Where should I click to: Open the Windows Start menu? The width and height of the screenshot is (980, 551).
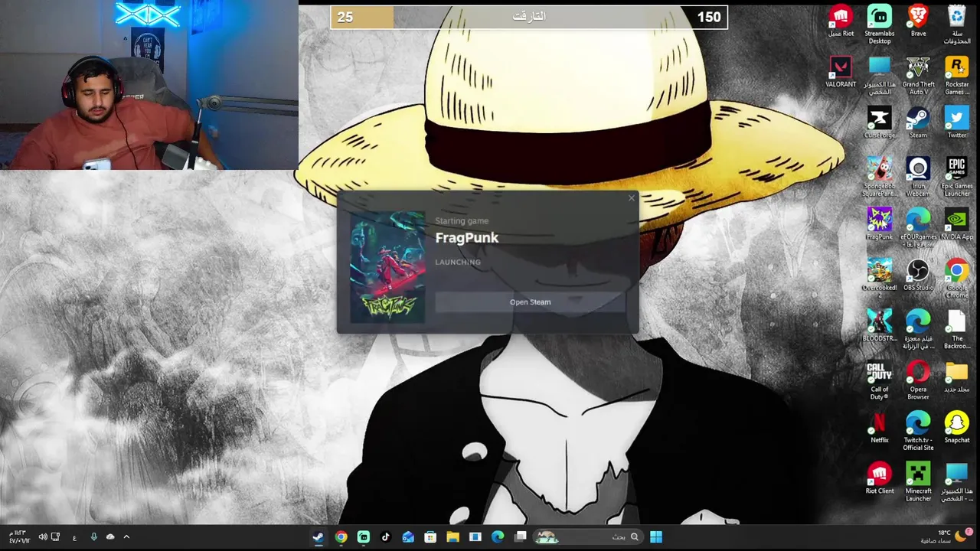656,536
